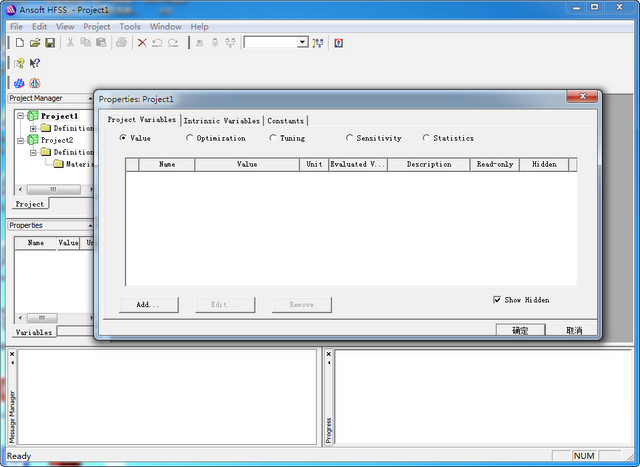Click the help topics question mark icon
The height and width of the screenshot is (467, 640).
(x=19, y=63)
